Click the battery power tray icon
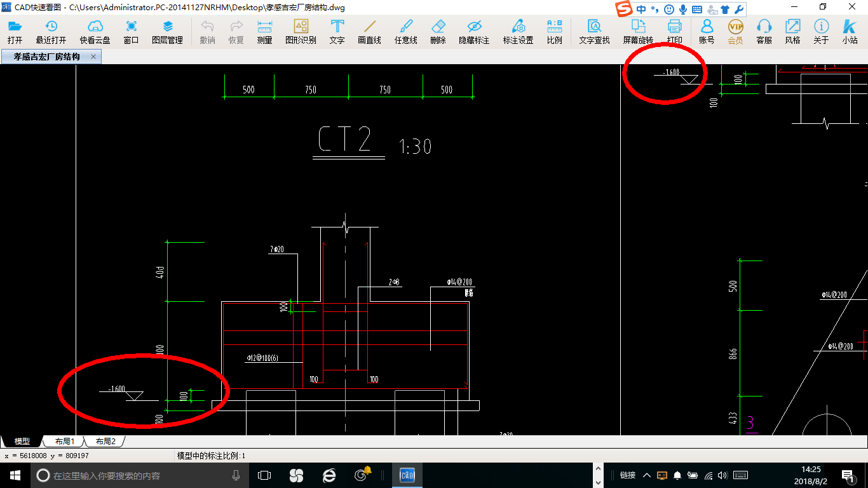This screenshot has width=868, height=488. [x=693, y=475]
